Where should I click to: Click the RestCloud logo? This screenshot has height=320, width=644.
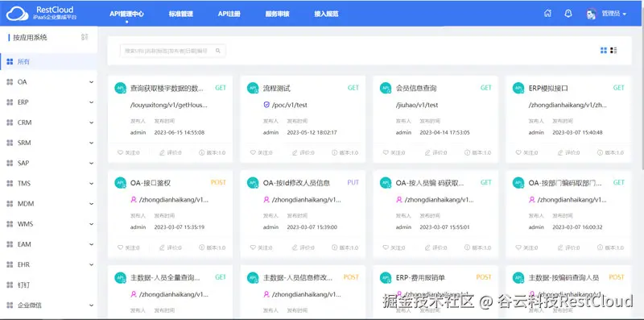pyautogui.click(x=41, y=13)
